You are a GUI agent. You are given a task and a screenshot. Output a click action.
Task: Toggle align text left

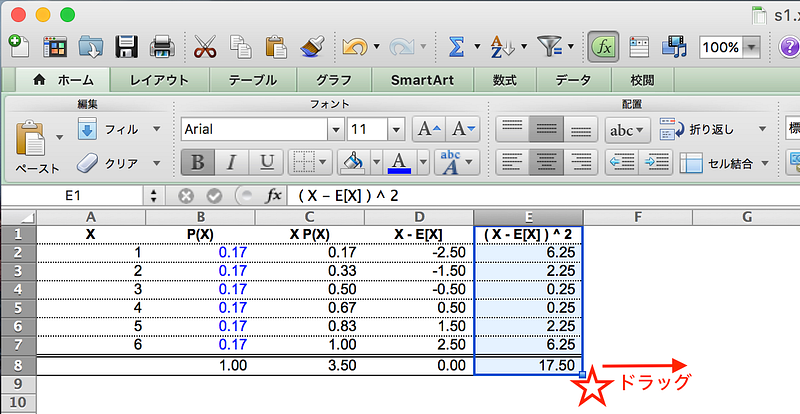click(512, 163)
